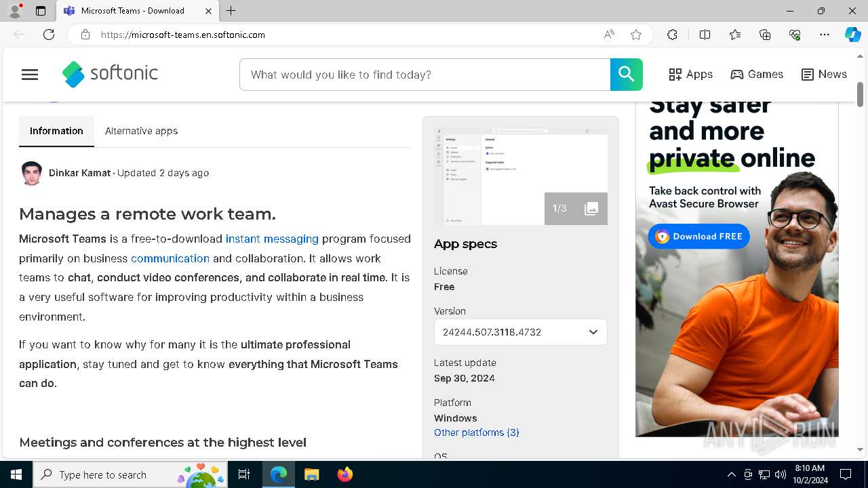Image resolution: width=868 pixels, height=488 pixels.
Task: Follow the communication link
Action: (170, 258)
